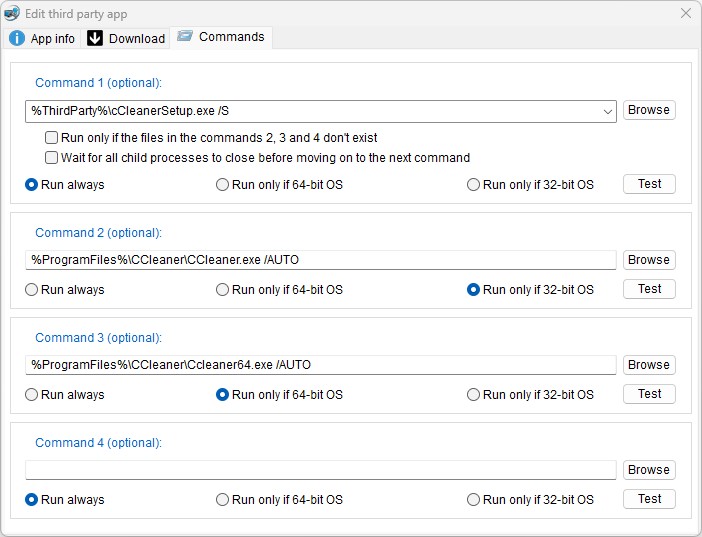The image size is (702, 537).
Task: Click the Commands tab folder icon
Action: pyautogui.click(x=184, y=36)
